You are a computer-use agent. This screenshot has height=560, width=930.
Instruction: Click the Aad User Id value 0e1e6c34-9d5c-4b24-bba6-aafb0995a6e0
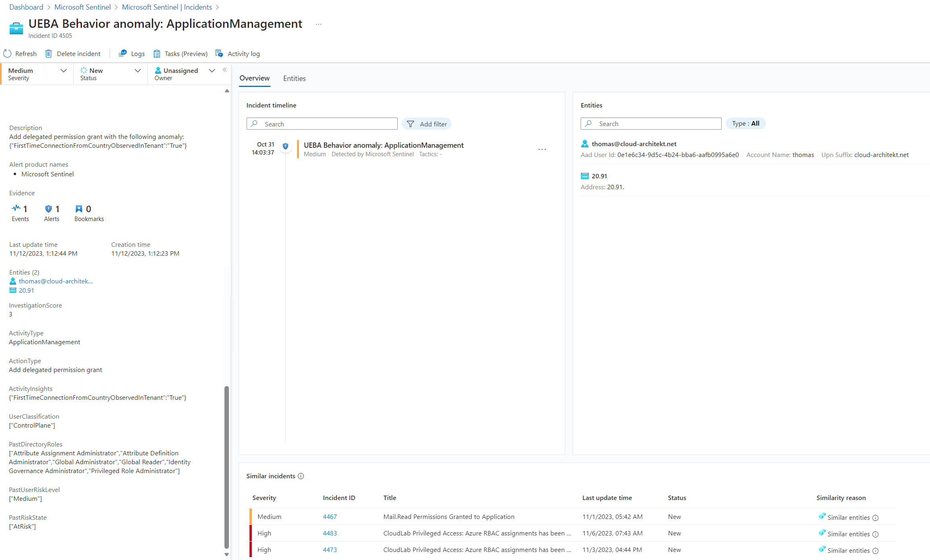tap(678, 155)
